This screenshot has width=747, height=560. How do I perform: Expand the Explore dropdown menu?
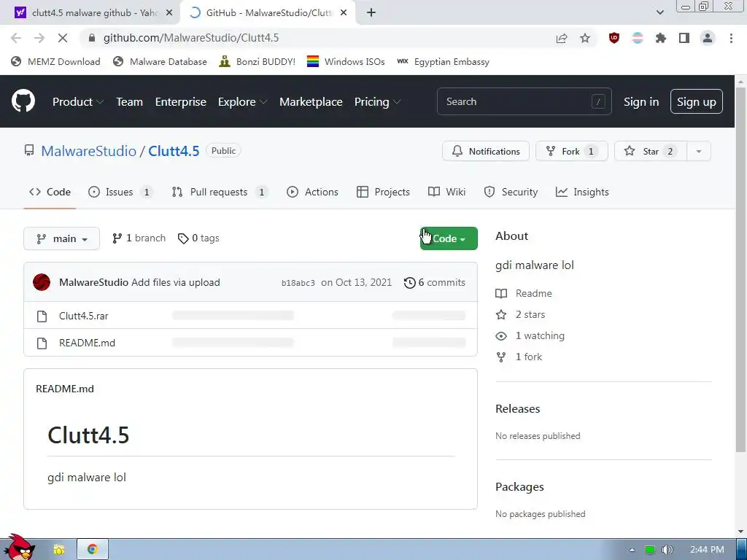pyautogui.click(x=242, y=102)
